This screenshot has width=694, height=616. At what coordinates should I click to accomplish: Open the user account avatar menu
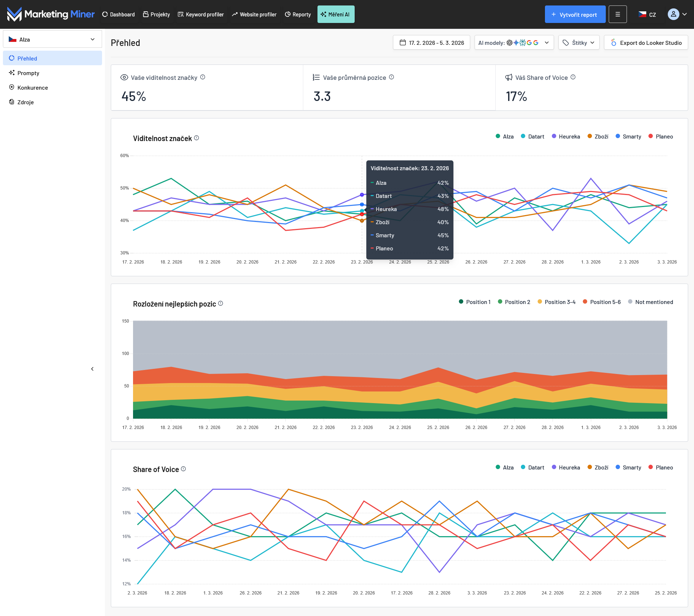click(677, 14)
